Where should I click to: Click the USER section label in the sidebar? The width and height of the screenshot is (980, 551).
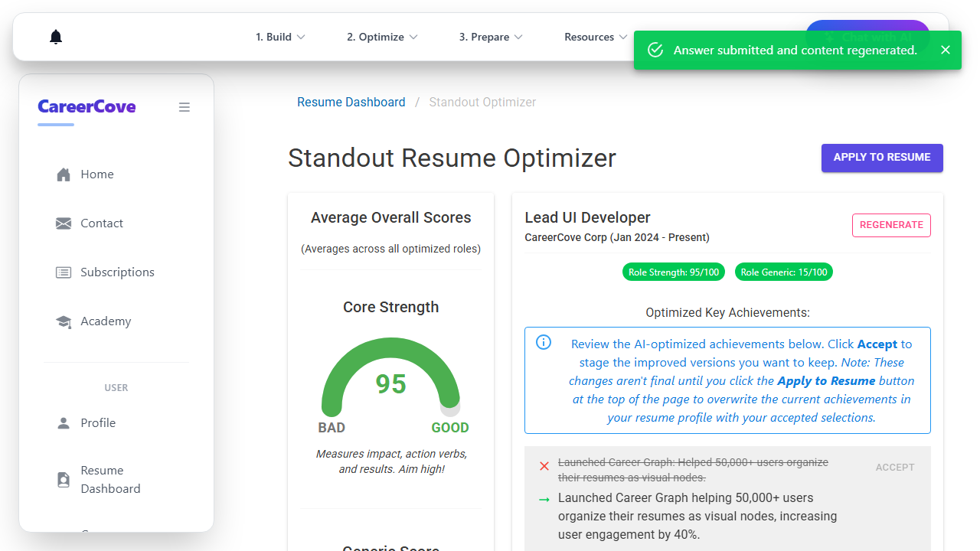click(x=116, y=388)
